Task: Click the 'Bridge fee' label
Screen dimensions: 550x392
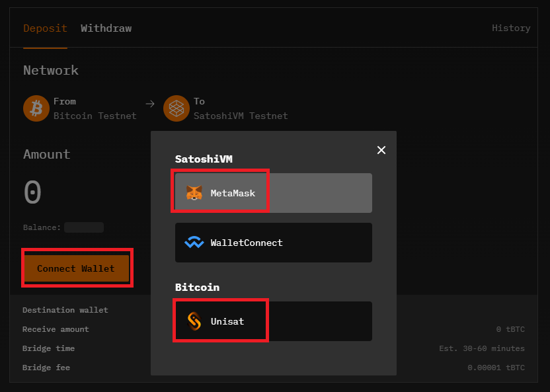Action: click(x=46, y=368)
